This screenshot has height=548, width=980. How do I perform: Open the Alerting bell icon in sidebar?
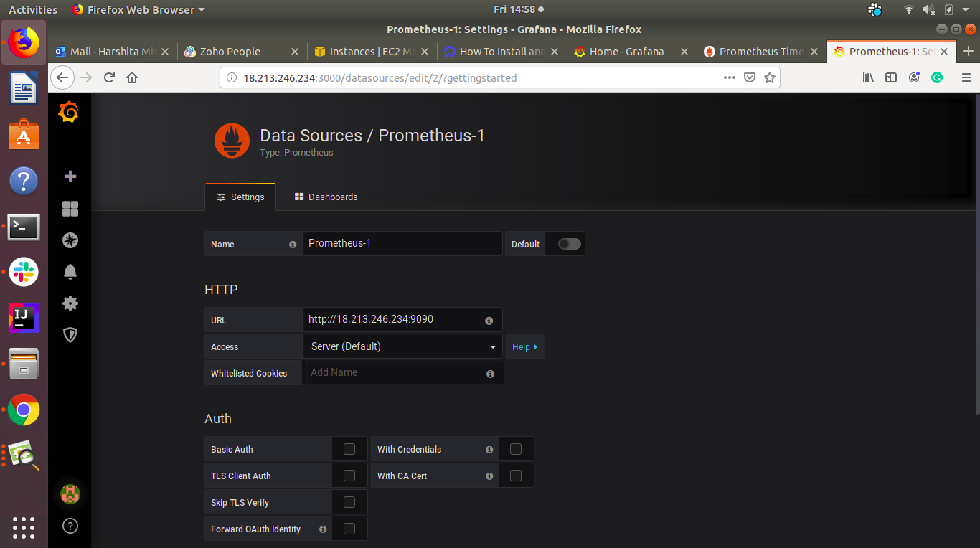70,272
